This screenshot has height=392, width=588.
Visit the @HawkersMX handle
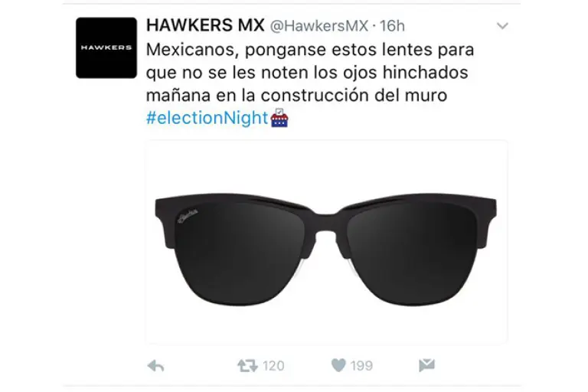click(x=319, y=26)
